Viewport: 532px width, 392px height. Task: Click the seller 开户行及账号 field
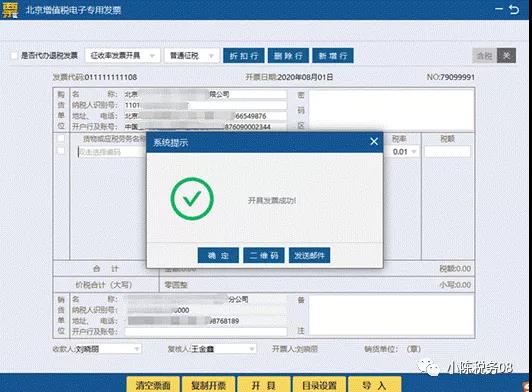click(206, 332)
